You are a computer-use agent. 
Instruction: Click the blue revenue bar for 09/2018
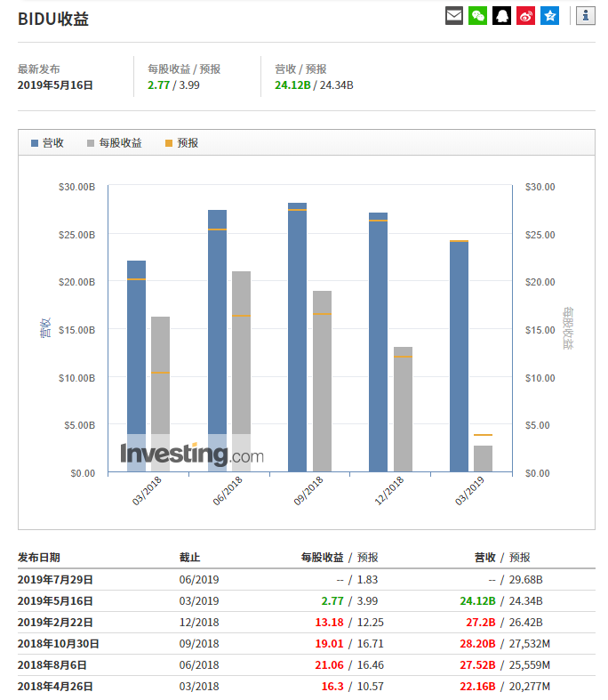pos(297,338)
